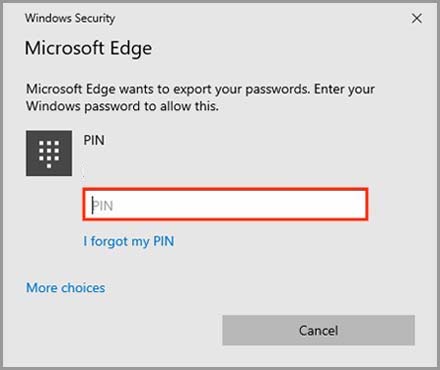
Task: Click the 'Microsoft Edge' heading
Action: coord(88,49)
